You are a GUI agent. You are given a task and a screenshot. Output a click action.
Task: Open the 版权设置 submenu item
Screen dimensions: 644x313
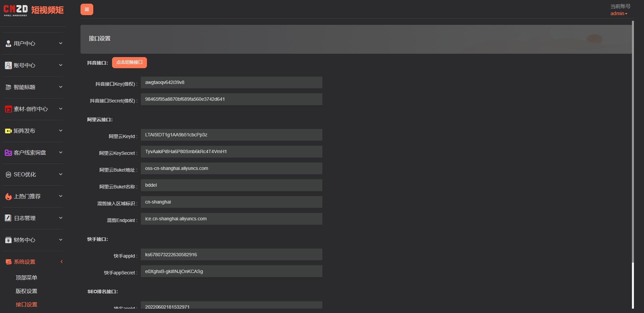coord(26,291)
